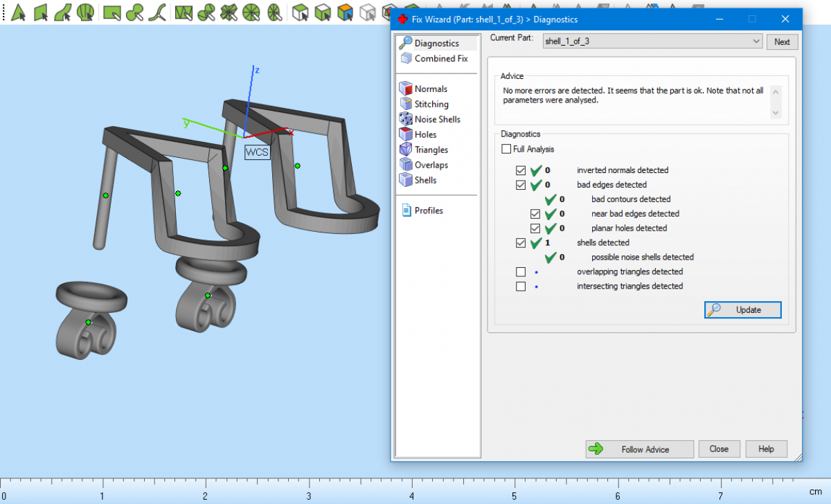Open the Normals fix page

[x=431, y=89]
